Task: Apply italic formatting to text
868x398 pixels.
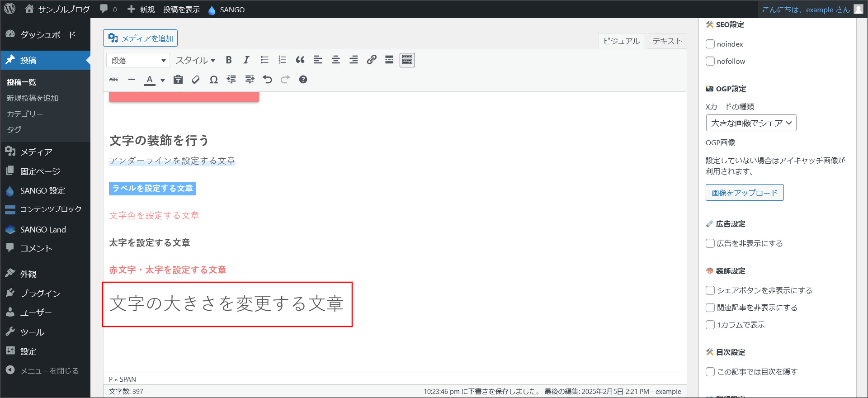Action: (246, 60)
